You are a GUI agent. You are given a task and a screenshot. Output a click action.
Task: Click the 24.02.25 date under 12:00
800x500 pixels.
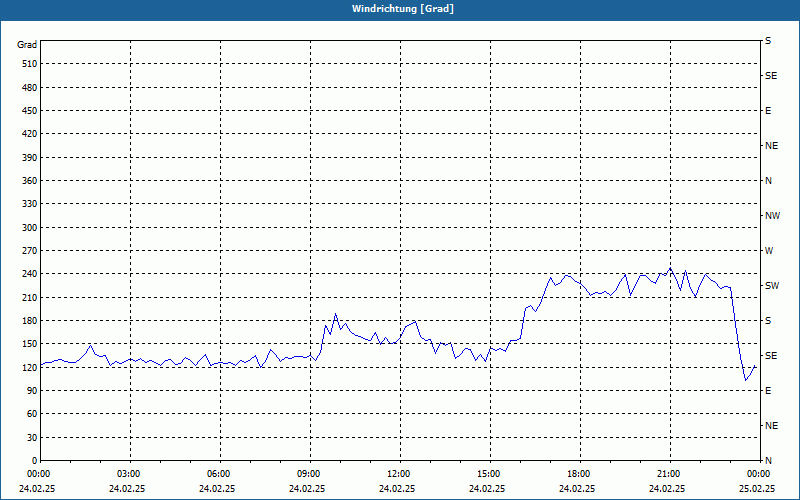(397, 489)
